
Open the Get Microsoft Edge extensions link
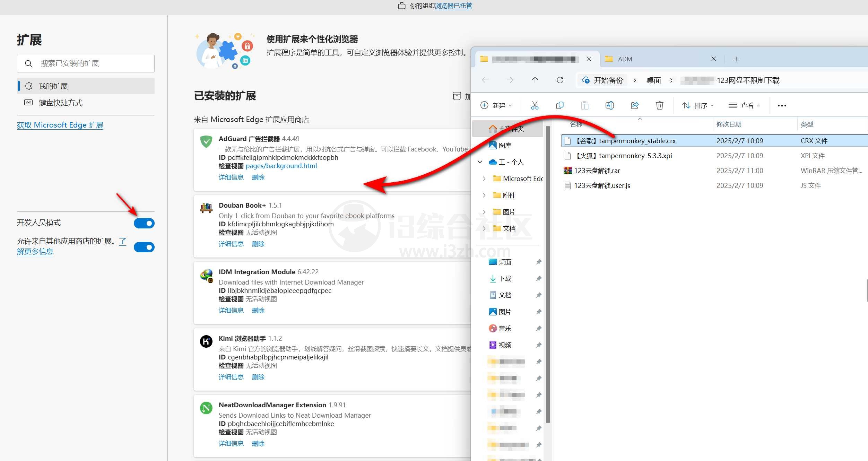pyautogui.click(x=60, y=125)
